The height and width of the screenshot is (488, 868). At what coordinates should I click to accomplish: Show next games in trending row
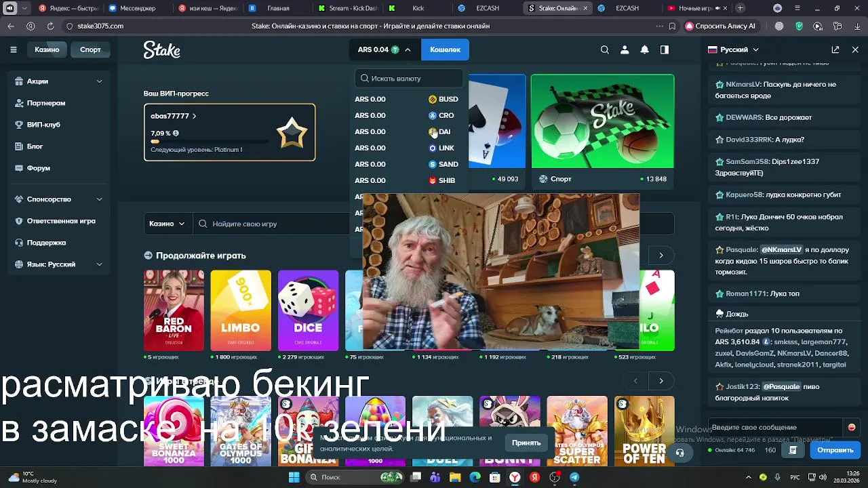(x=661, y=381)
